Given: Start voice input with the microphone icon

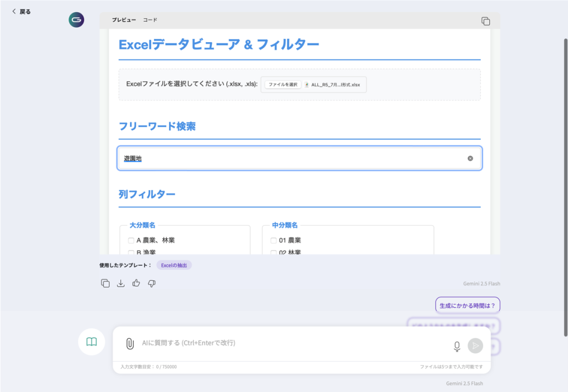Looking at the screenshot, I should [457, 346].
